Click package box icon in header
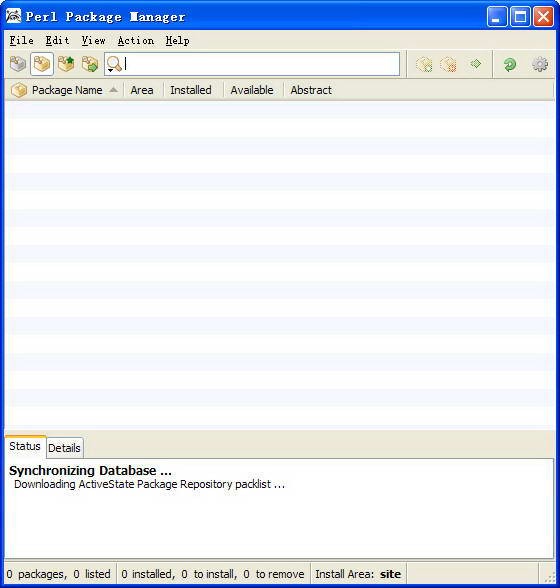The image size is (560, 588). 19,90
